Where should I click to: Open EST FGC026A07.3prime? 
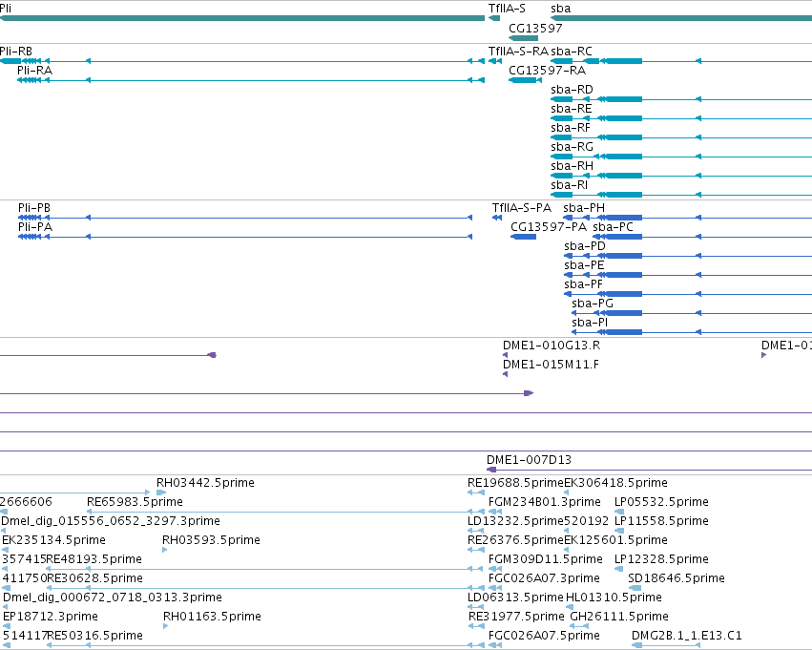(544, 579)
